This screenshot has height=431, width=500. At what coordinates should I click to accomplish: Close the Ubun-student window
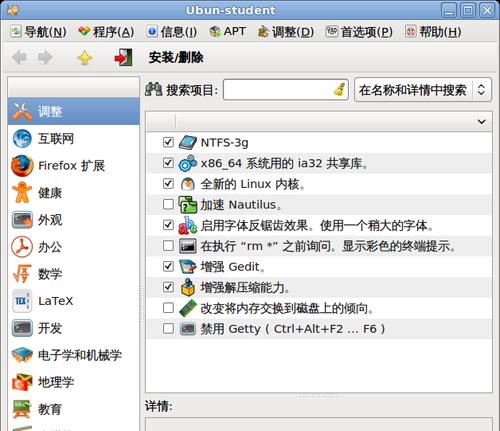[487, 10]
